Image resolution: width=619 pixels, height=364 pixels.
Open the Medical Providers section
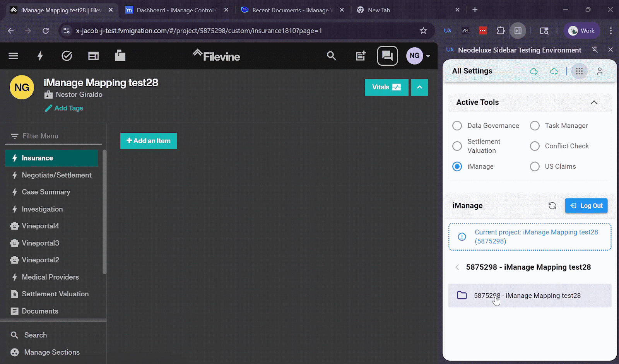click(51, 277)
